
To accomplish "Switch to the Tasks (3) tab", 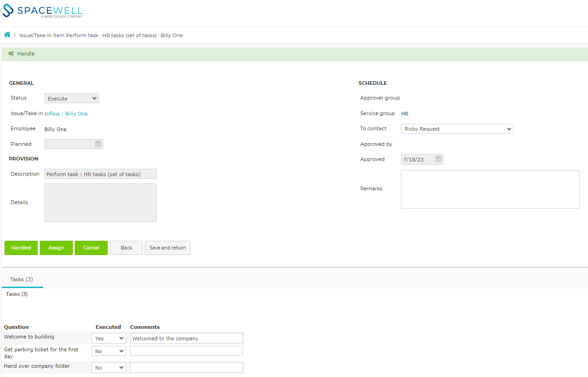I will tap(22, 279).
